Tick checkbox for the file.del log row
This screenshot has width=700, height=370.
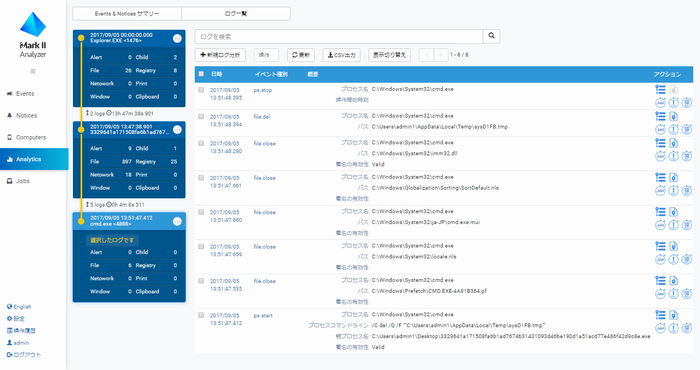(x=201, y=116)
